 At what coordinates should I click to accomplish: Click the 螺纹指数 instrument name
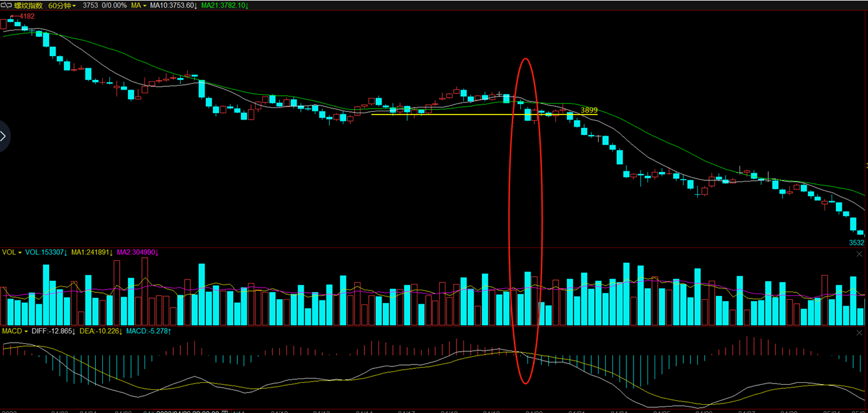tap(29, 5)
